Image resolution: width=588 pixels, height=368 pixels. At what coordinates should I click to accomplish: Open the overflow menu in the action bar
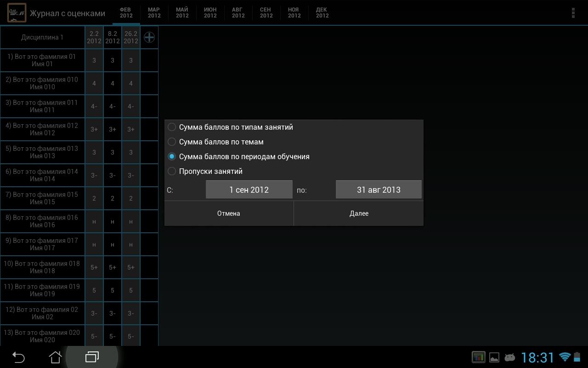[x=573, y=13]
